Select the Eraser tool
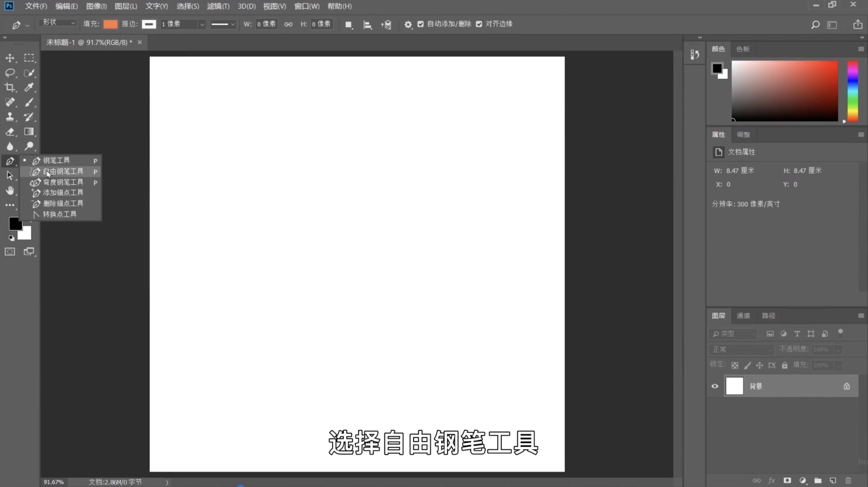The height and width of the screenshot is (487, 868). 10,132
